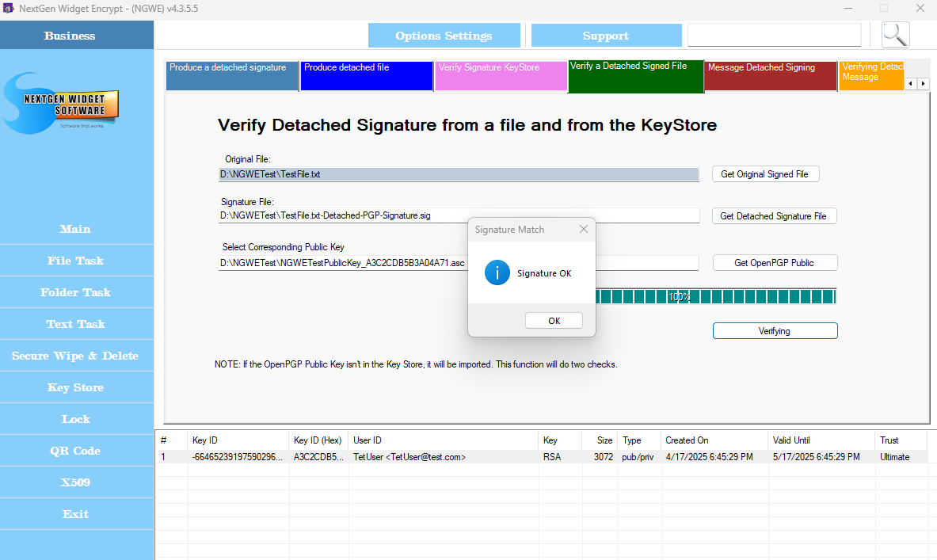Click the pub/priv type cell
Screen dimensions: 937x560
pos(638,456)
